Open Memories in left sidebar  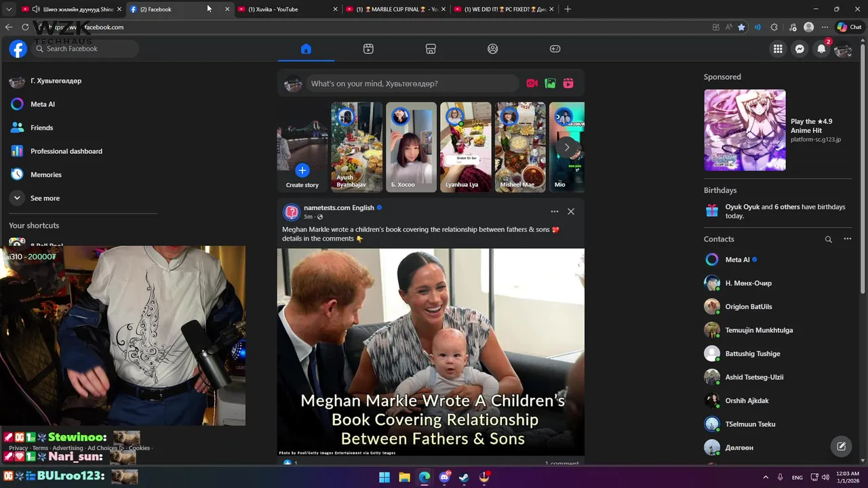81,175
